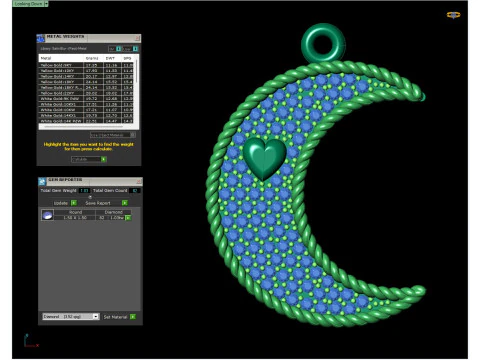Select the second Yellow Gold row
This screenshot has width=480, height=360.
86,71
